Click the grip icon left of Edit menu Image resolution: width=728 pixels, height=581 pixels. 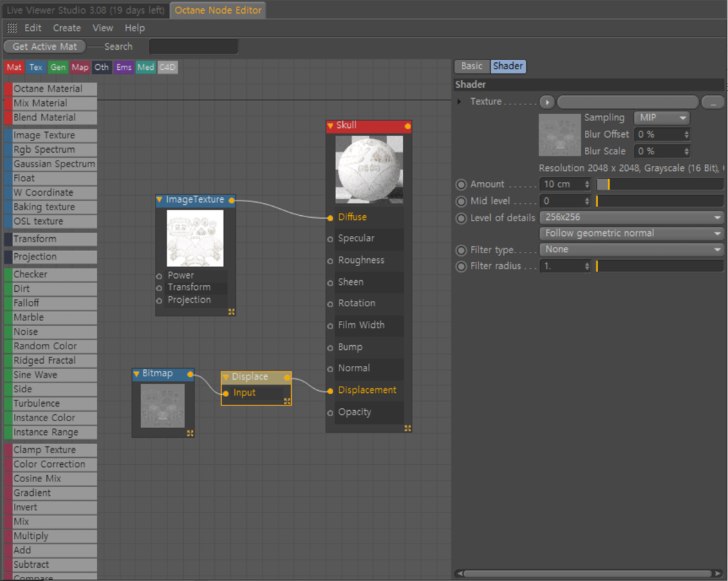coord(12,28)
